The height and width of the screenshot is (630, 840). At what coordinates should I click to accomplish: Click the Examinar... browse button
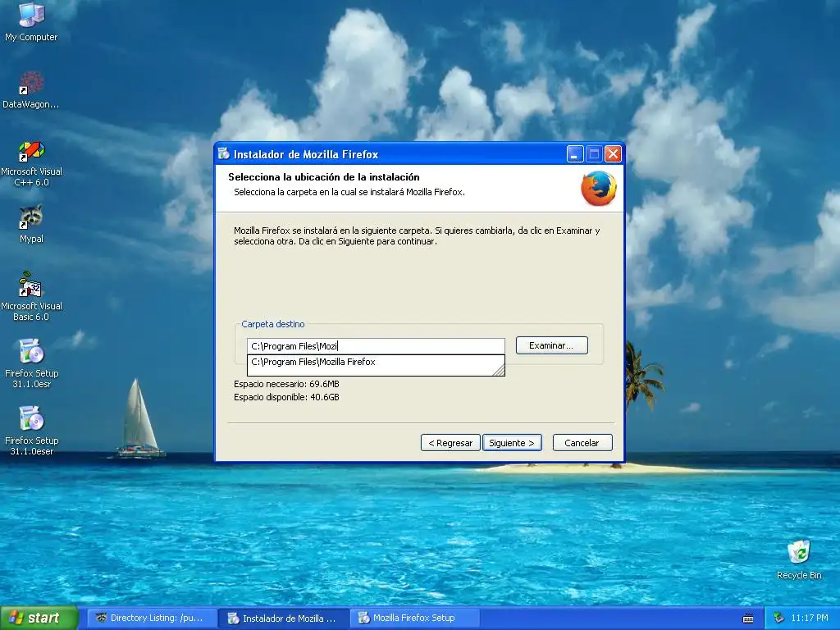click(x=551, y=345)
